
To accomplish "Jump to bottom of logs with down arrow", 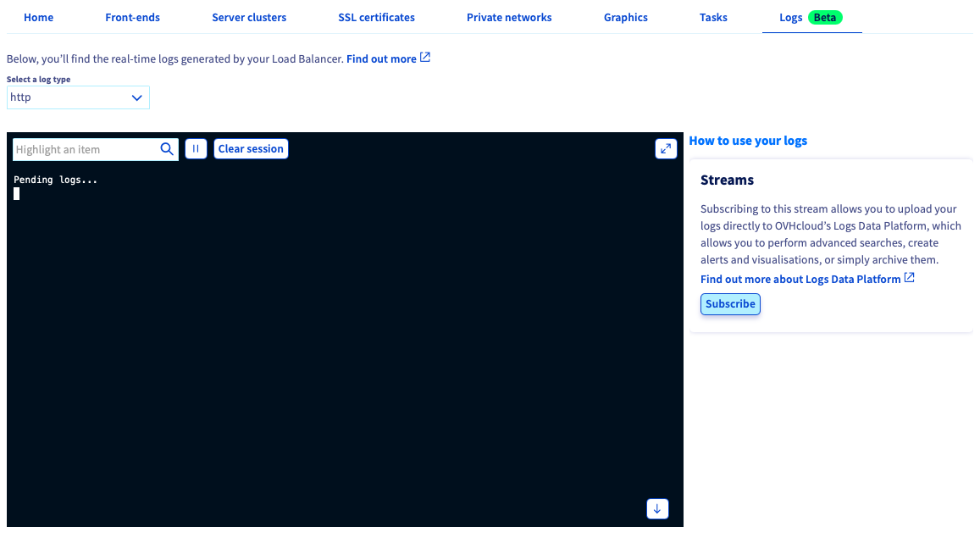I will tap(657, 508).
